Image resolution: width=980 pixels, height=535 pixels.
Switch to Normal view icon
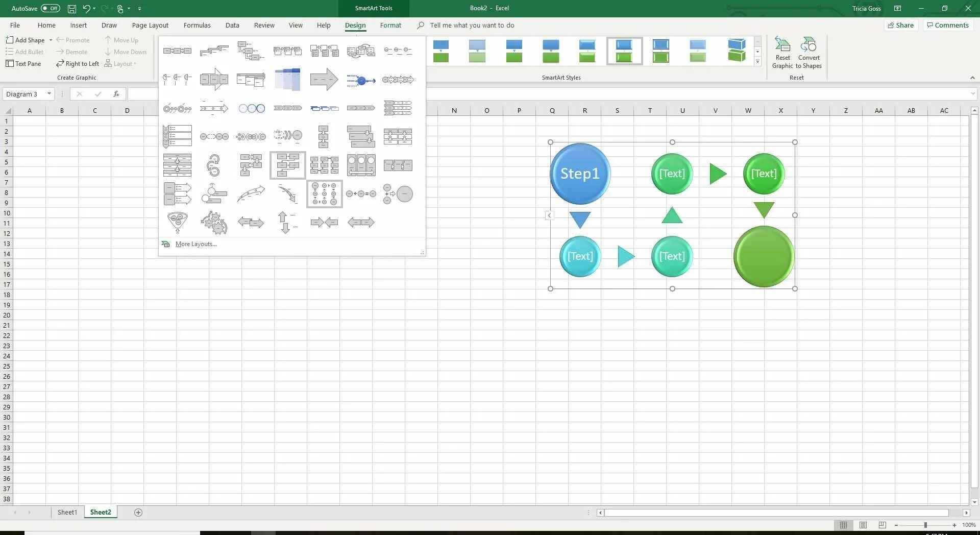pos(843,525)
